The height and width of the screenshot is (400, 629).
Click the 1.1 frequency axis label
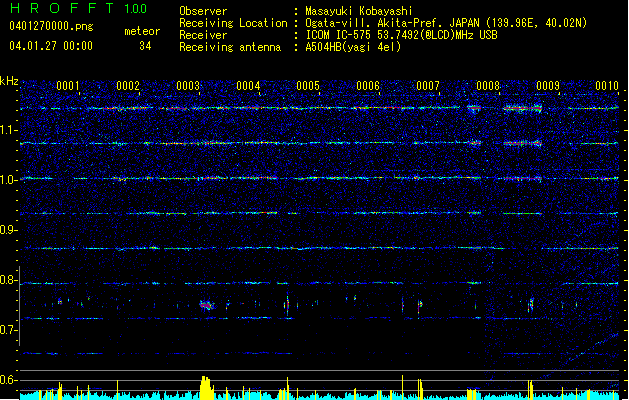point(9,130)
